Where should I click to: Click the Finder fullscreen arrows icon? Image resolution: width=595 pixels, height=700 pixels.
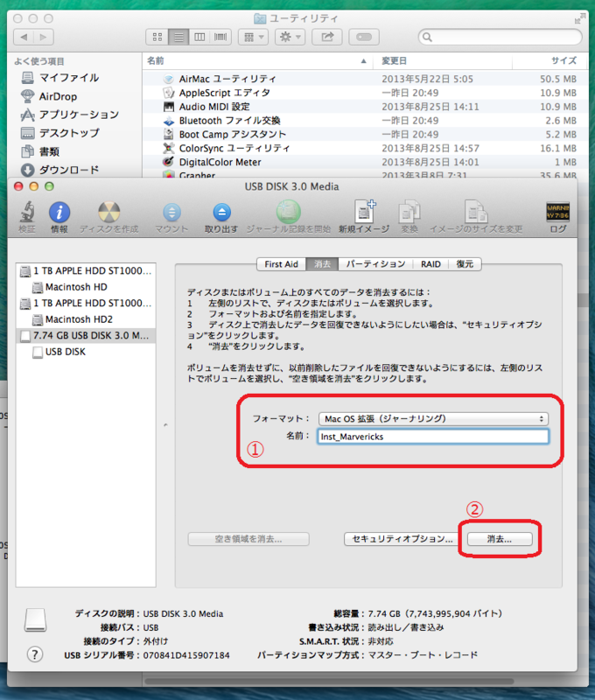click(x=579, y=18)
